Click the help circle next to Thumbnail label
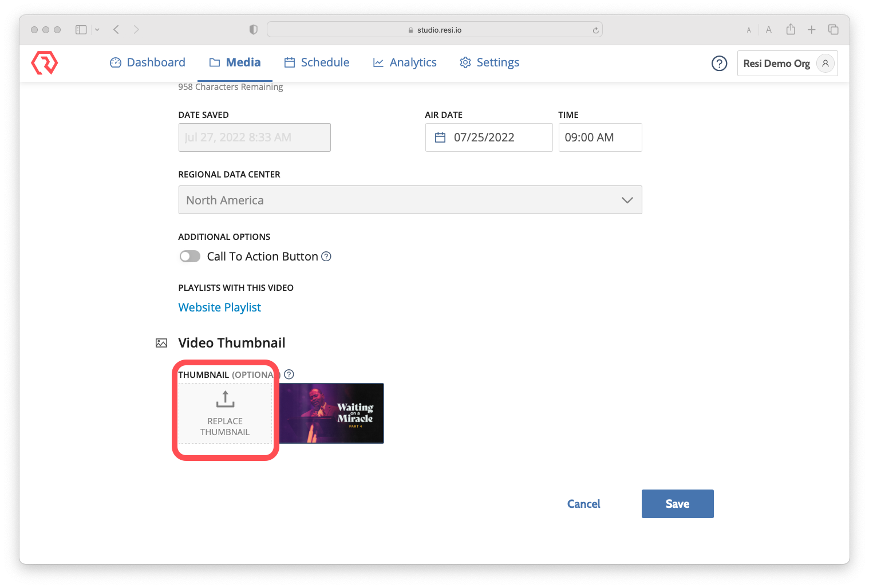Image resolution: width=869 pixels, height=588 pixels. (x=289, y=374)
